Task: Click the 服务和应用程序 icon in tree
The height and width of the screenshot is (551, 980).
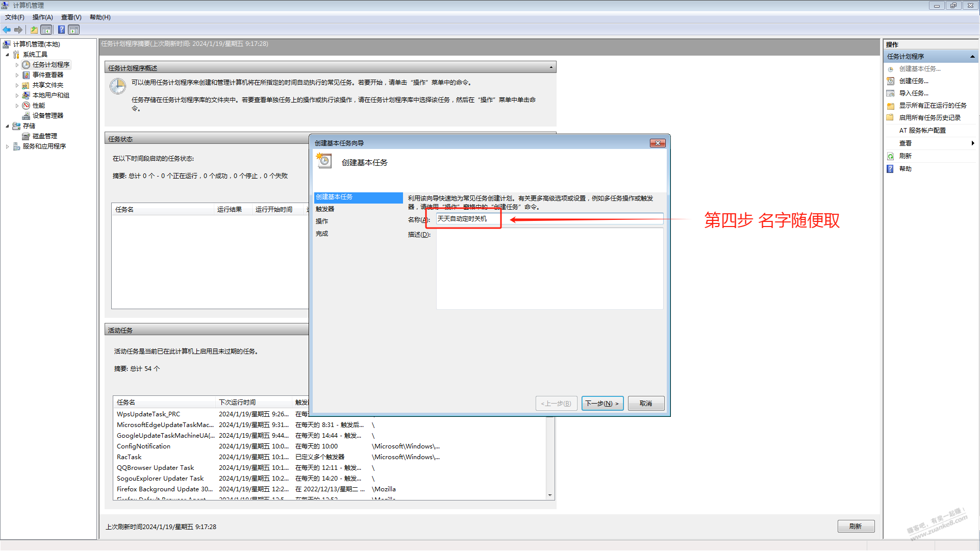Action: click(16, 146)
